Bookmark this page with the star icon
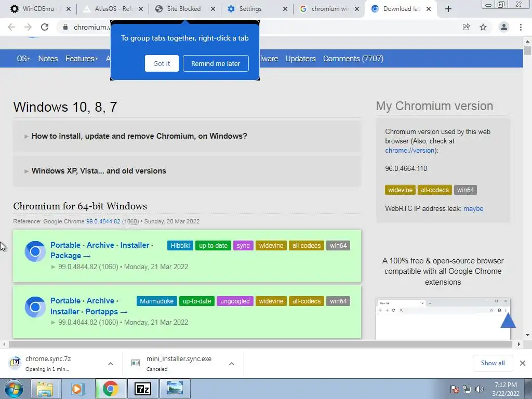The image size is (532, 399). pos(483,27)
